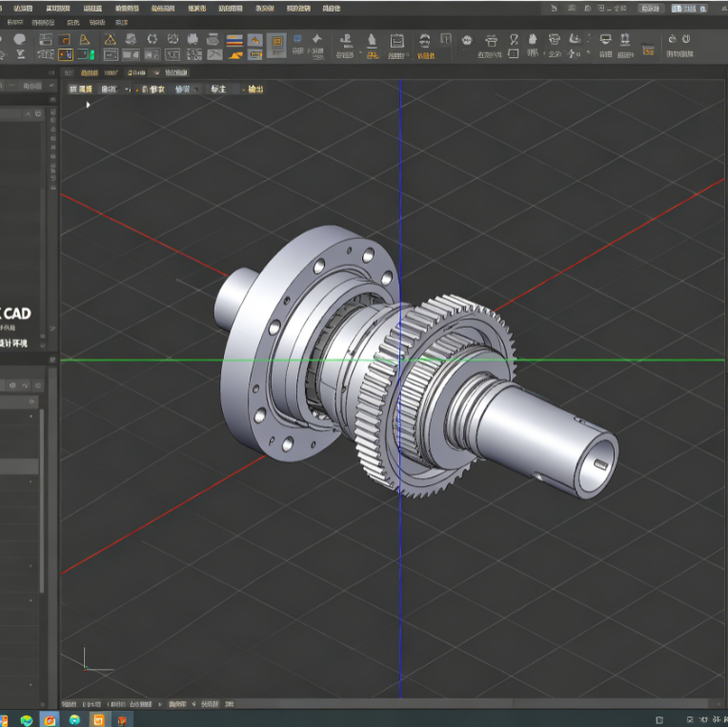Toggle the eye visibility icon in the left panel
The width and height of the screenshot is (728, 727).
(12, 385)
